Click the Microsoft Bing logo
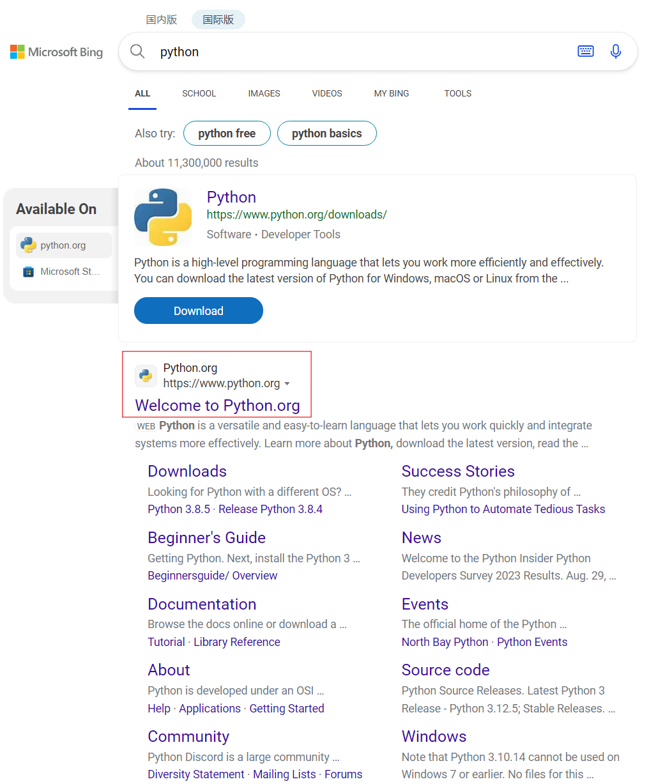The width and height of the screenshot is (672, 784). pyautogui.click(x=56, y=52)
